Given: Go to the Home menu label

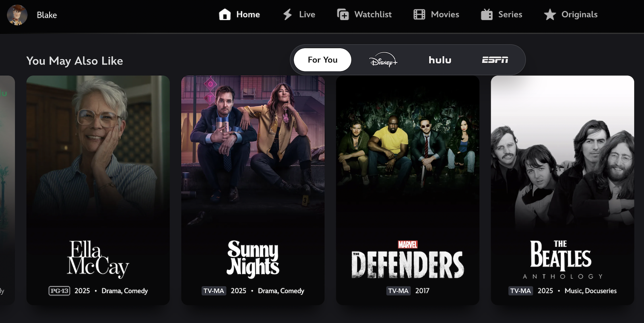Looking at the screenshot, I should point(248,14).
